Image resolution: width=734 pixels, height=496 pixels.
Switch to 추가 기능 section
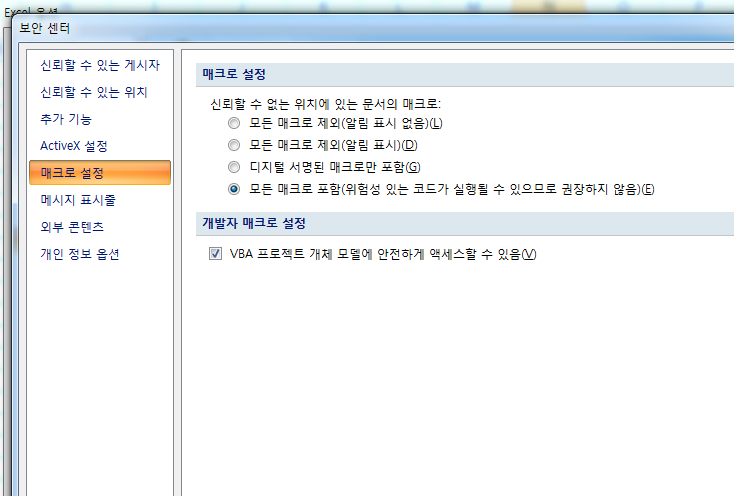tap(68, 119)
